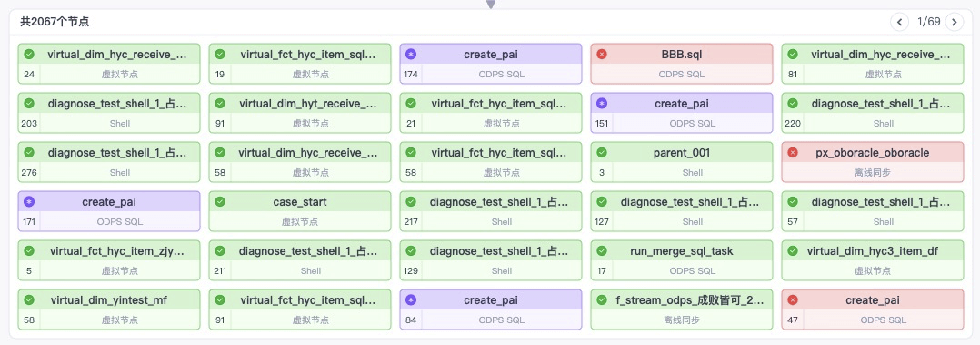Viewport: 980px width, 345px height.
Task: Click the green check icon on virtual_dim_hyc3_item_df
Action: tap(793, 251)
